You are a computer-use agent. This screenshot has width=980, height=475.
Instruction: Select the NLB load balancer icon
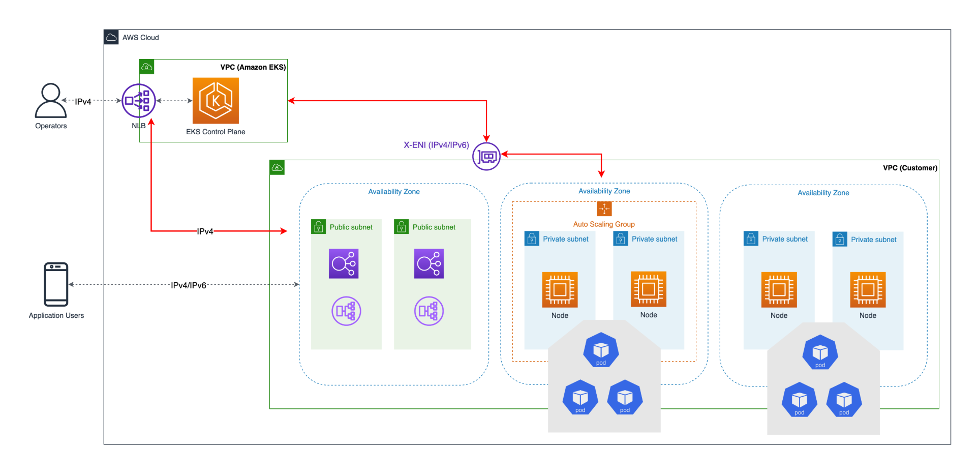139,101
